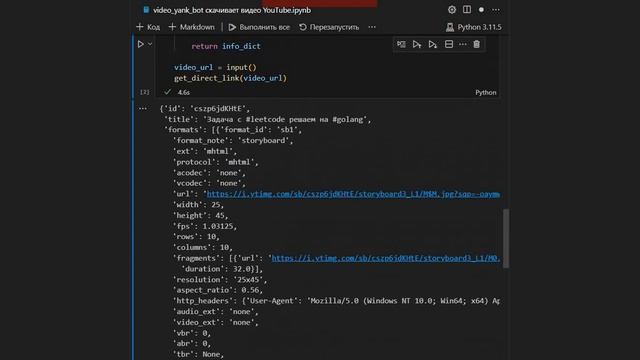Open notebook toolbar overflow menu
640x360 pixels.
(x=372, y=27)
